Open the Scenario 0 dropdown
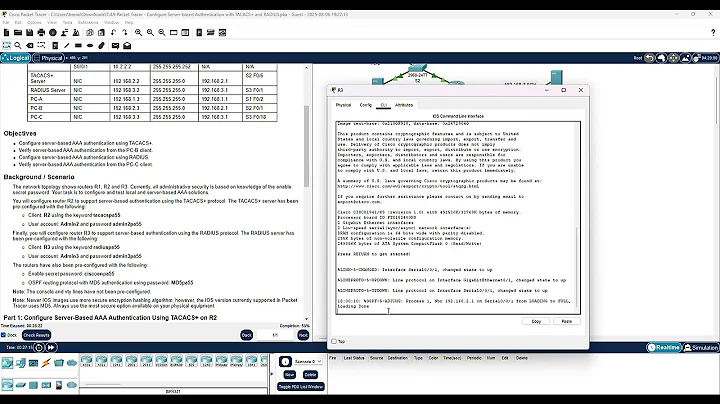 pyautogui.click(x=308, y=362)
